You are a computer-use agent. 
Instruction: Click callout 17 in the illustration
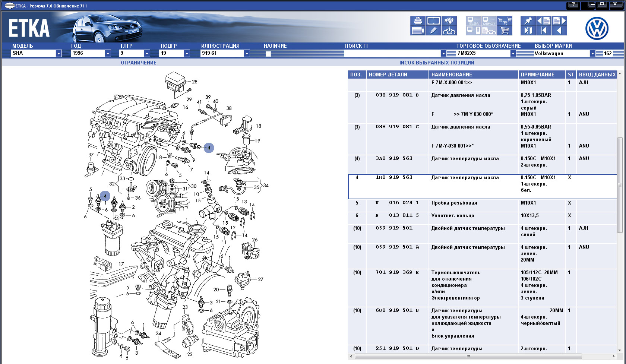121,263
